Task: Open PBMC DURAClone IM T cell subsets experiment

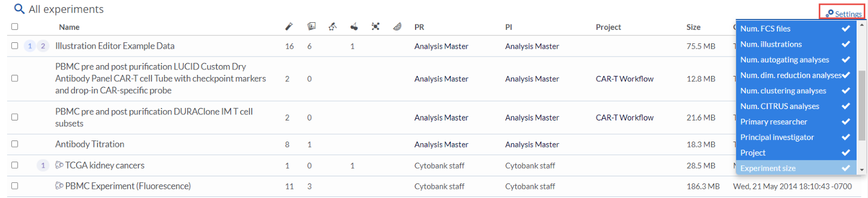Action: [154, 117]
